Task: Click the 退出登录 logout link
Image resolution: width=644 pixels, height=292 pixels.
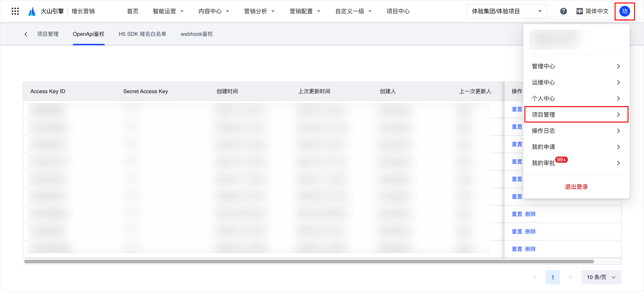Action: coord(576,187)
